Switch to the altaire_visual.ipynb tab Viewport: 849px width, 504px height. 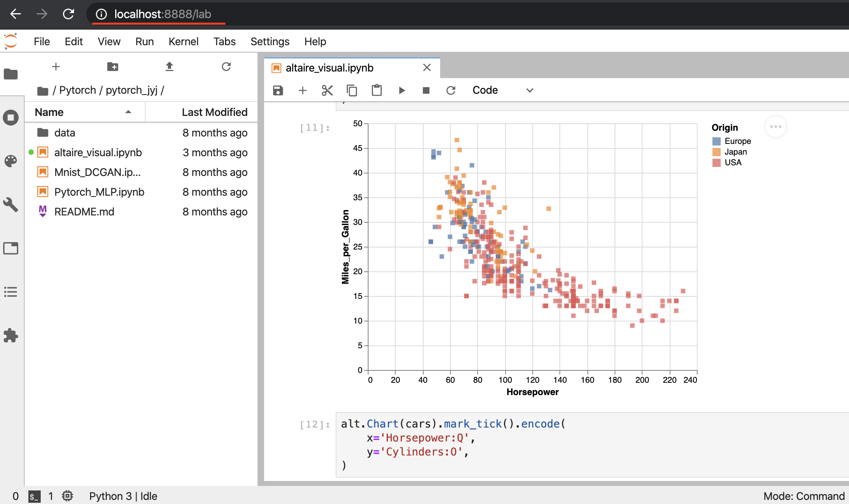pos(329,68)
